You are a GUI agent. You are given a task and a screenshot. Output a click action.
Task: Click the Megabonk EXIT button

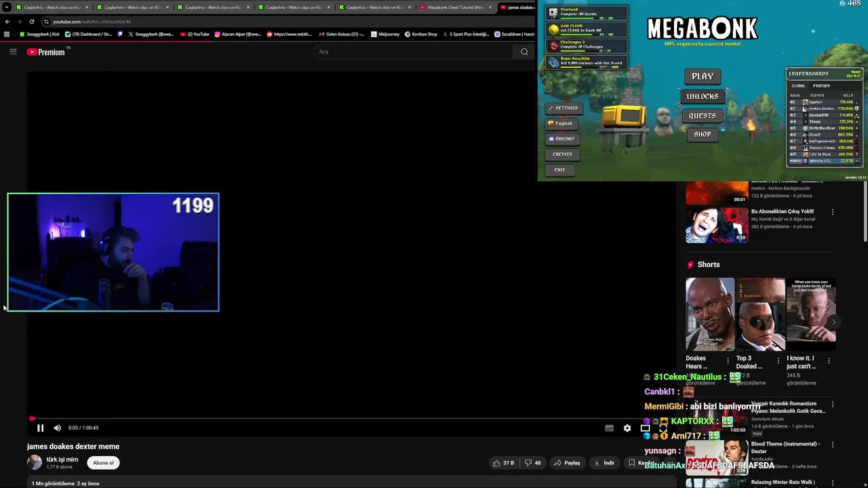(x=559, y=170)
